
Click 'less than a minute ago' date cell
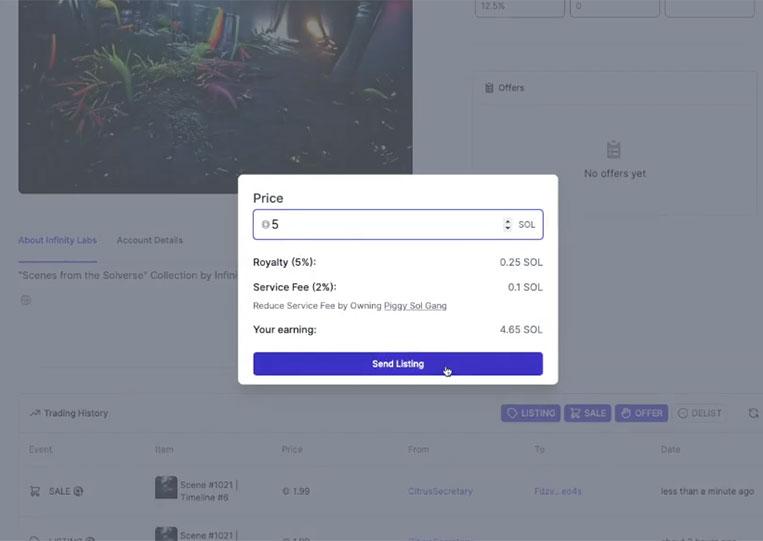tap(707, 491)
